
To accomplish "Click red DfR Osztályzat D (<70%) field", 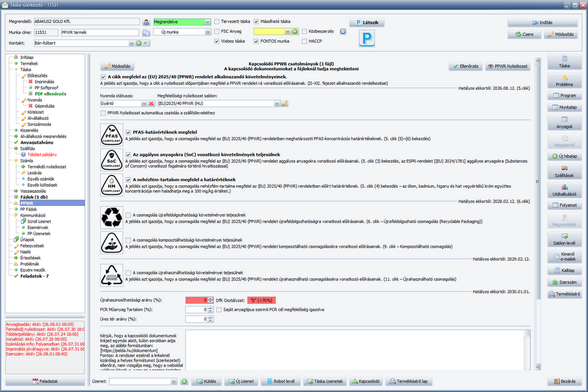I will [261, 300].
